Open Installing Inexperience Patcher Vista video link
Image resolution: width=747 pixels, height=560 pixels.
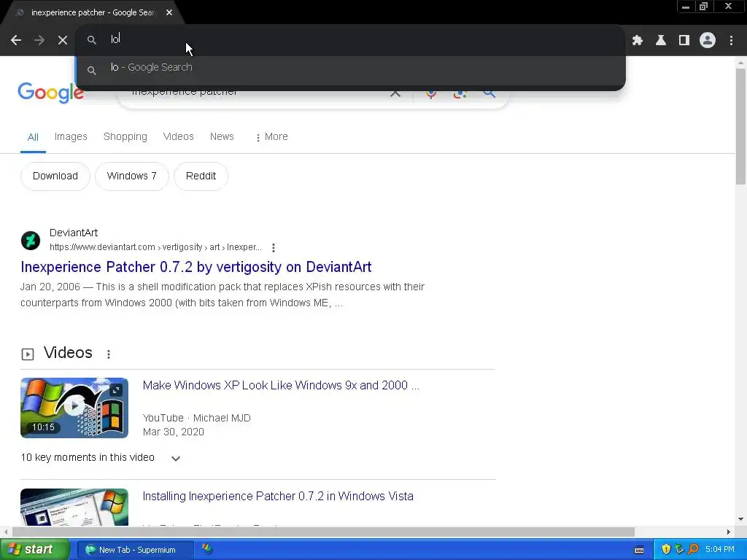point(278,496)
